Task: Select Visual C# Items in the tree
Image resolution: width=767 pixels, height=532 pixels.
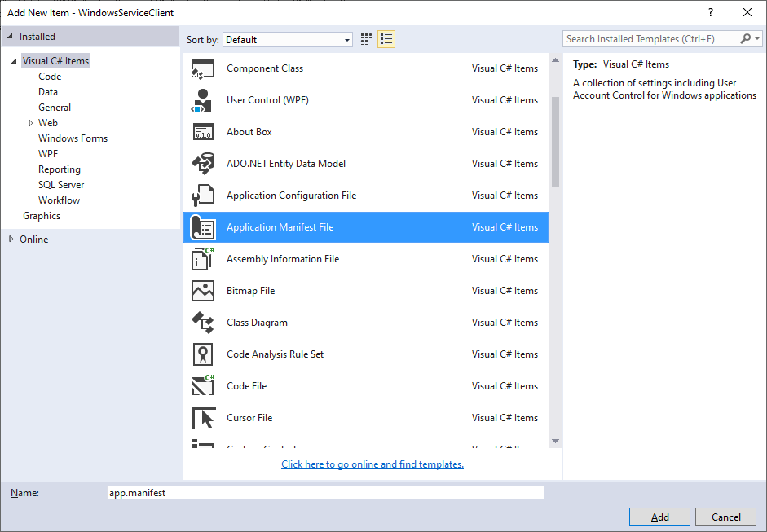Action: pyautogui.click(x=55, y=61)
